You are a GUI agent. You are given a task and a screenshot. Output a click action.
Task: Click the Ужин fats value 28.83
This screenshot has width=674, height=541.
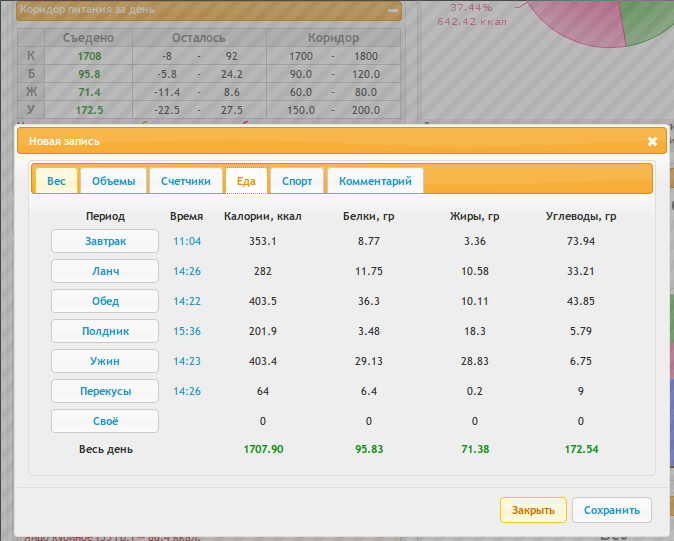tap(475, 361)
